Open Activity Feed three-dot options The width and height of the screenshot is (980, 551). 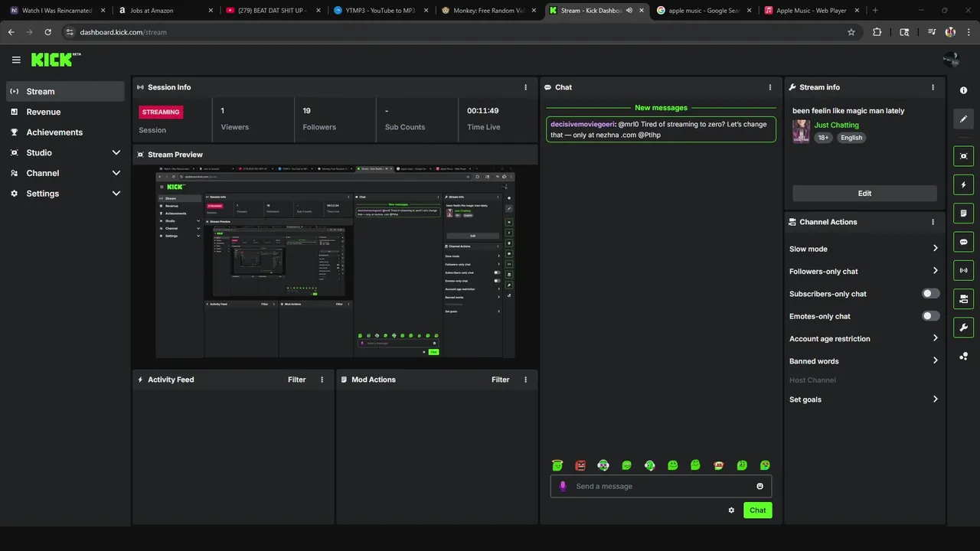click(322, 380)
